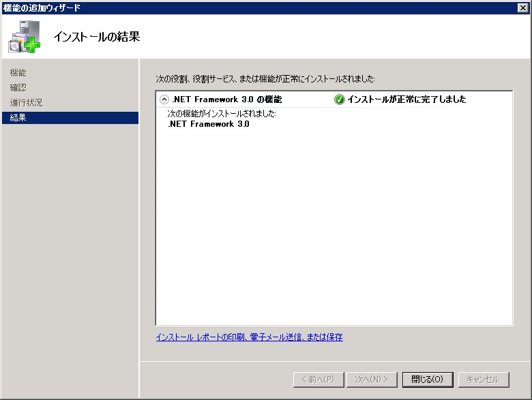Click the < 前へ(P) button
The height and width of the screenshot is (400, 532).
tap(317, 379)
